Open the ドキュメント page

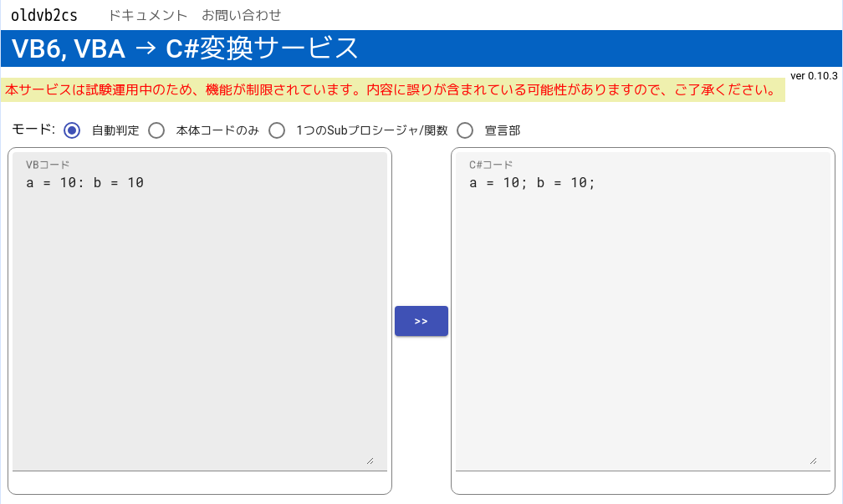(x=149, y=14)
